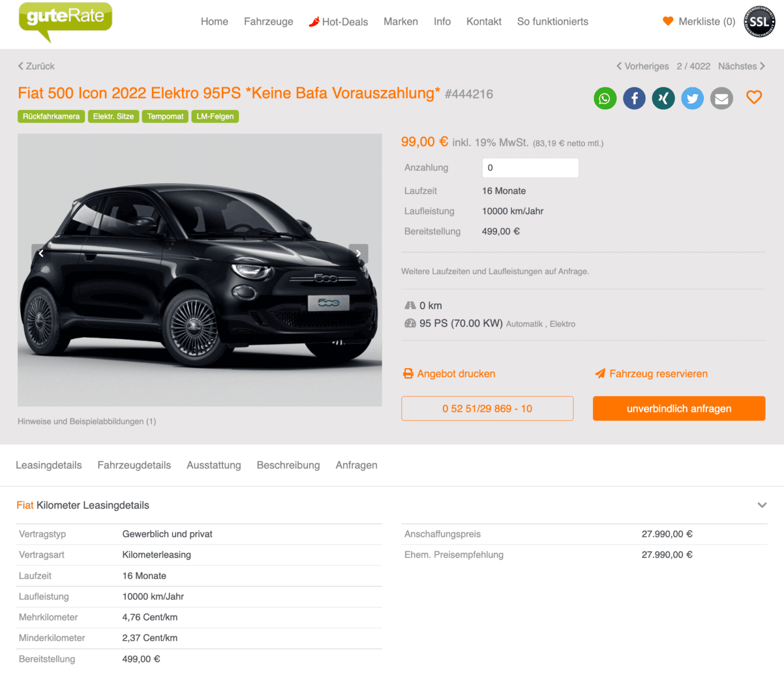Share offer via WhatsApp icon
Viewport: 784px width, 682px height.
(x=605, y=99)
